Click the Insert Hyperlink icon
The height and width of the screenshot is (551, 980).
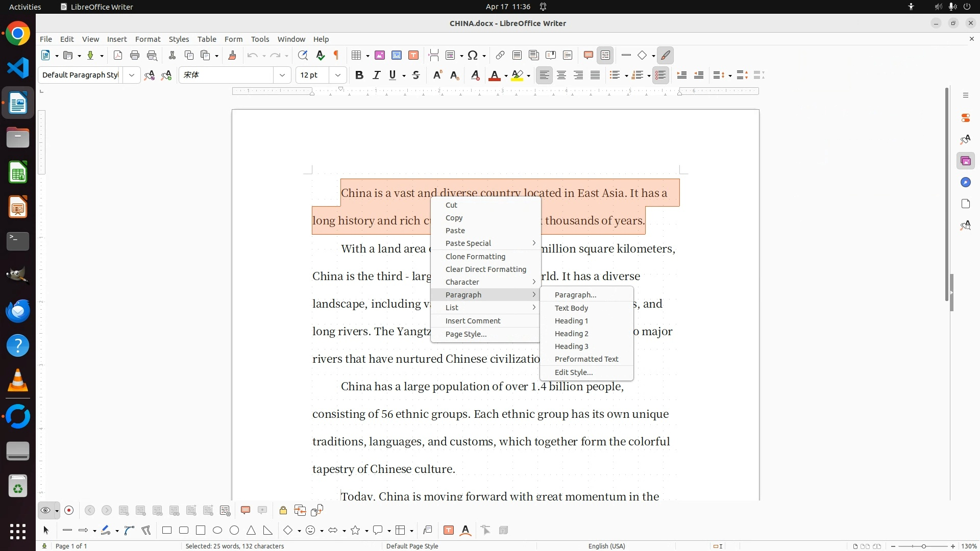[x=500, y=56]
